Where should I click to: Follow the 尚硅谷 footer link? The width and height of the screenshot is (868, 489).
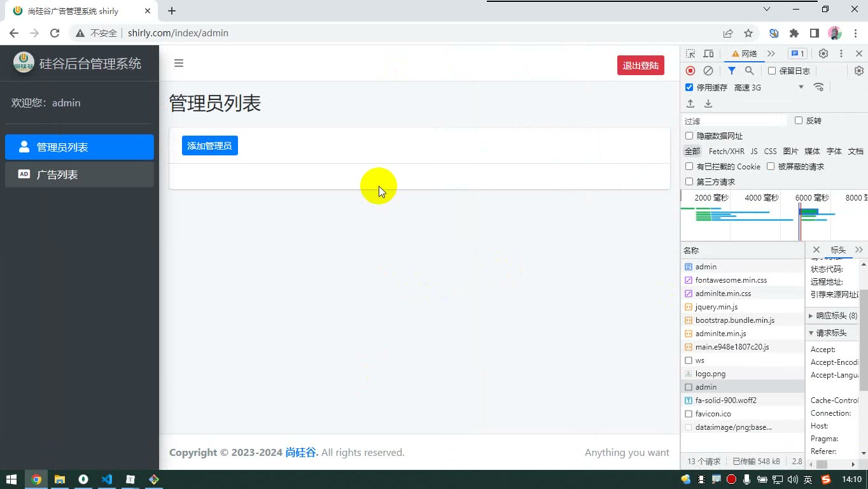301,453
